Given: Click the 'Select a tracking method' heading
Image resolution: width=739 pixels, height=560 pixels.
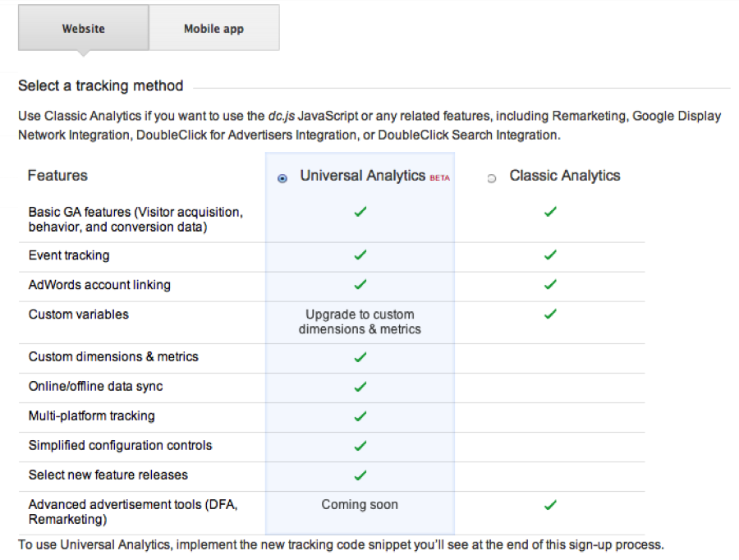Looking at the screenshot, I should [100, 85].
